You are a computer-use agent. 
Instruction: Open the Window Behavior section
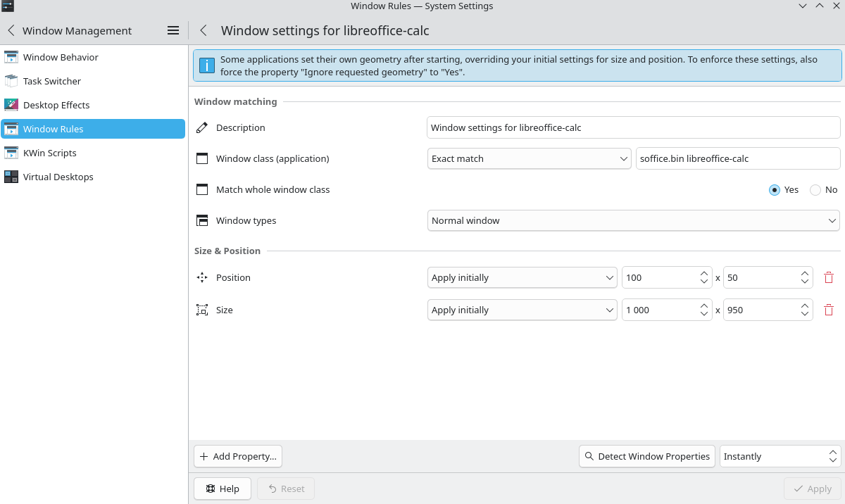click(x=61, y=57)
